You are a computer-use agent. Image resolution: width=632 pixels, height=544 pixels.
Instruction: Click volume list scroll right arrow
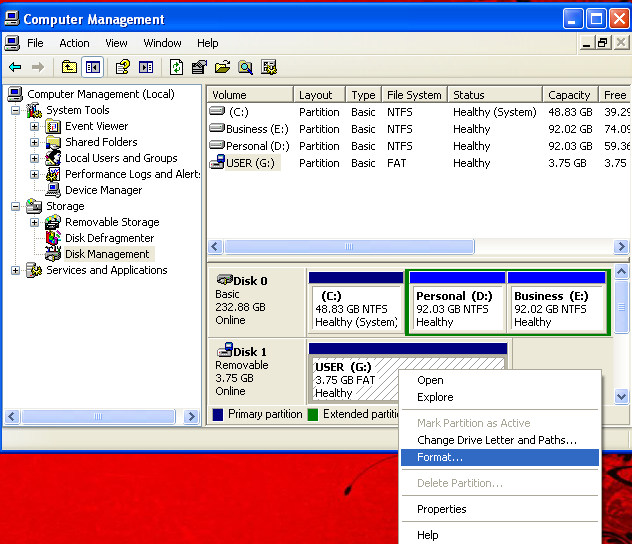[621, 247]
